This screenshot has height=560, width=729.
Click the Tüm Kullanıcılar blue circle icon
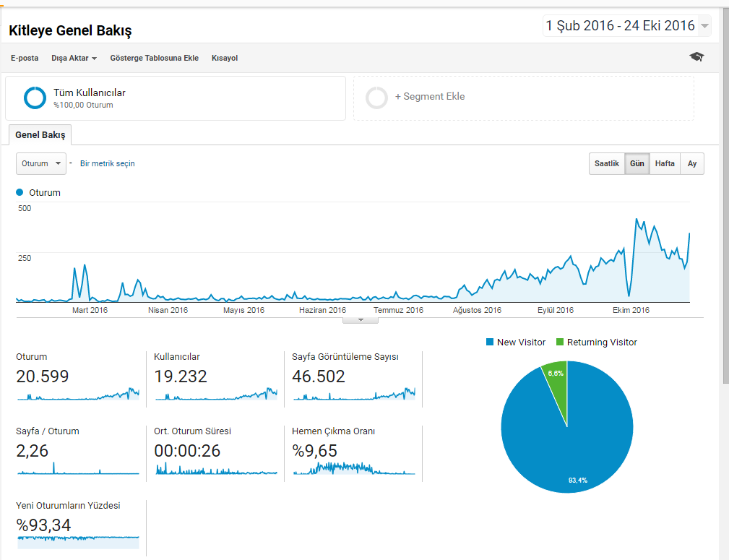pos(35,98)
